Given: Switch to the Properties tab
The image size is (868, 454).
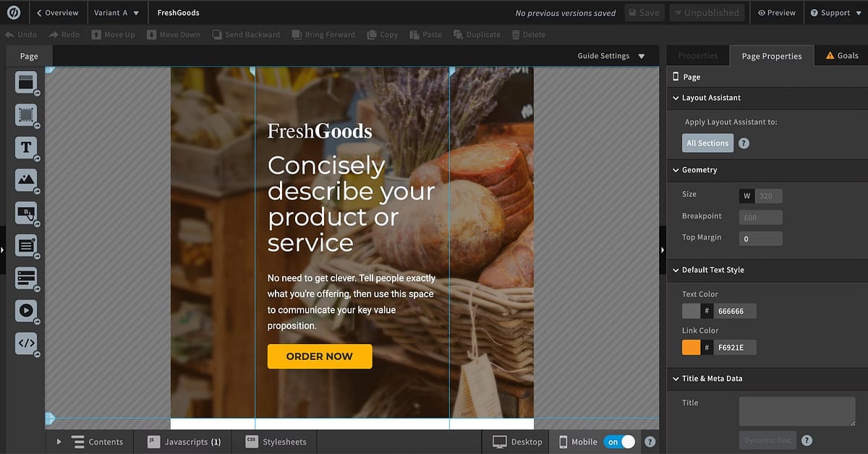Looking at the screenshot, I should tap(698, 56).
